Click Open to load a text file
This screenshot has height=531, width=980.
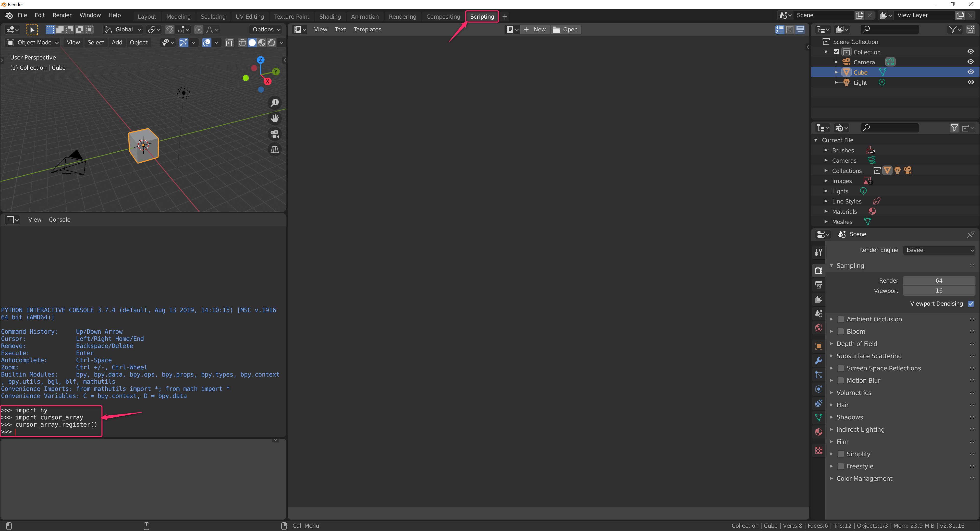tap(566, 29)
